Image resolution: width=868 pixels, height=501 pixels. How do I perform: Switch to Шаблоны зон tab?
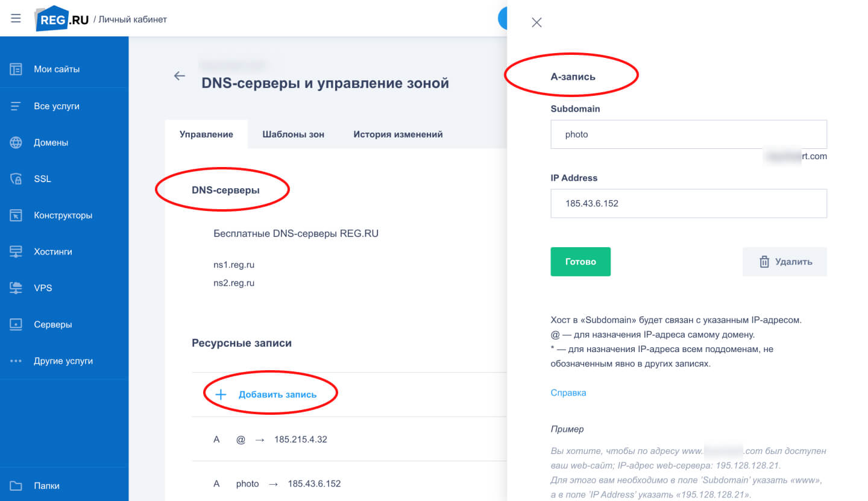tap(294, 134)
